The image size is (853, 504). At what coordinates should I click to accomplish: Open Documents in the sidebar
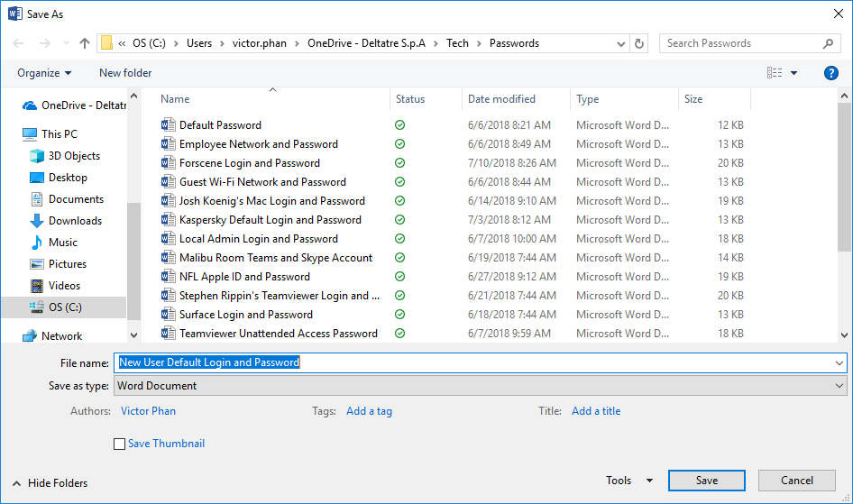[67, 199]
